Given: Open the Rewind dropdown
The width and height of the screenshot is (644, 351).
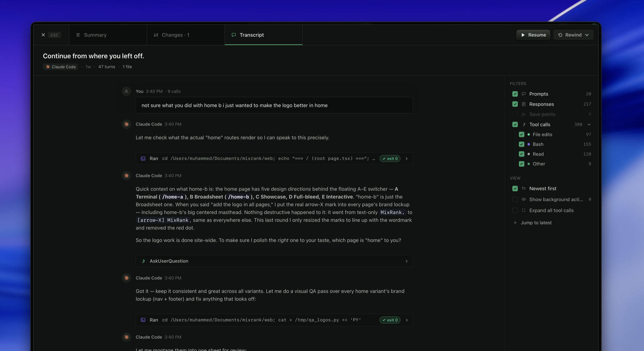Looking at the screenshot, I should (x=573, y=35).
